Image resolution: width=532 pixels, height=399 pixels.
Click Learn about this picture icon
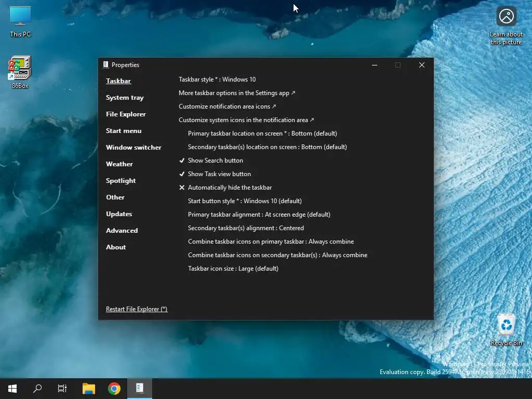click(x=506, y=26)
